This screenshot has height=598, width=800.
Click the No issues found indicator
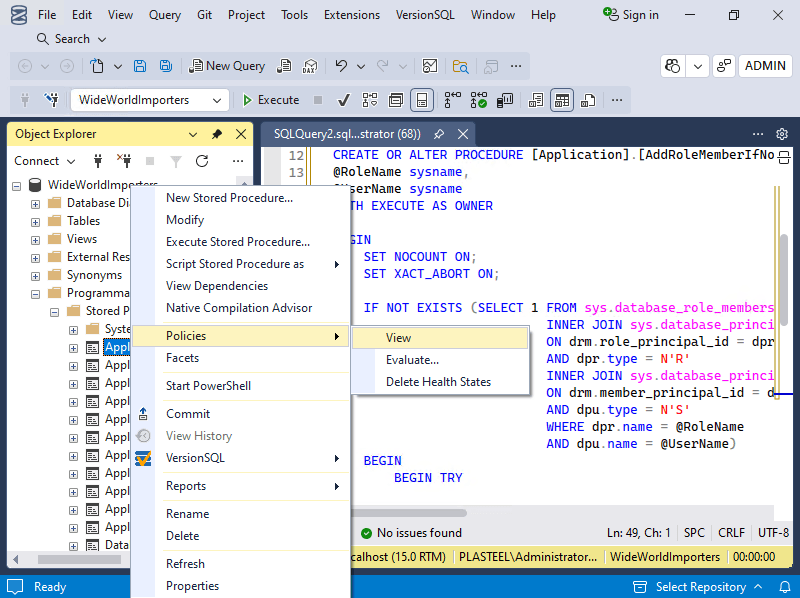[411, 533]
